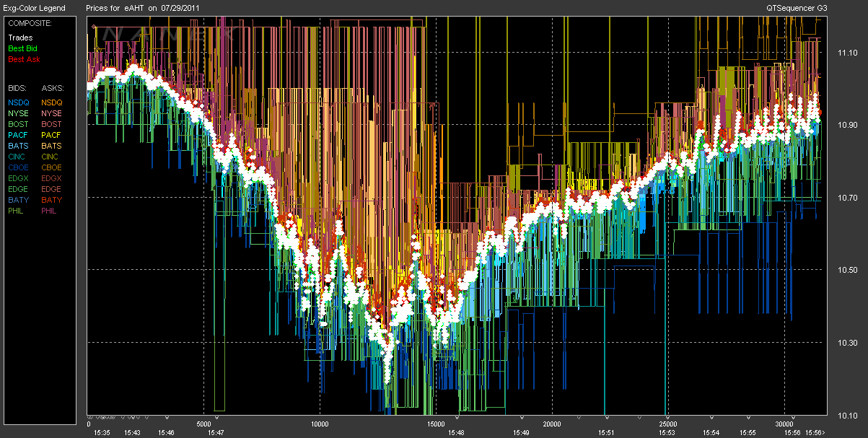
Task: Pick PACF in the ASKS column
Action: coord(52,135)
